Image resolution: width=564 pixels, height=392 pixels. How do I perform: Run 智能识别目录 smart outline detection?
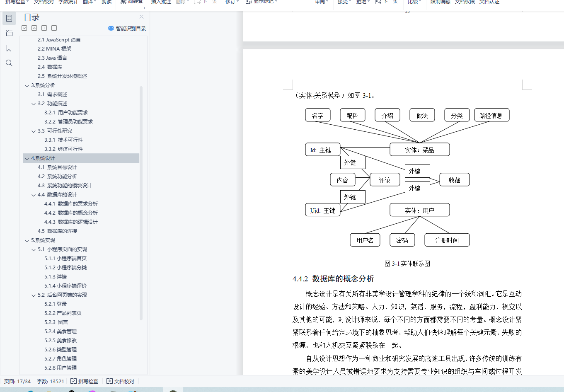(x=127, y=28)
